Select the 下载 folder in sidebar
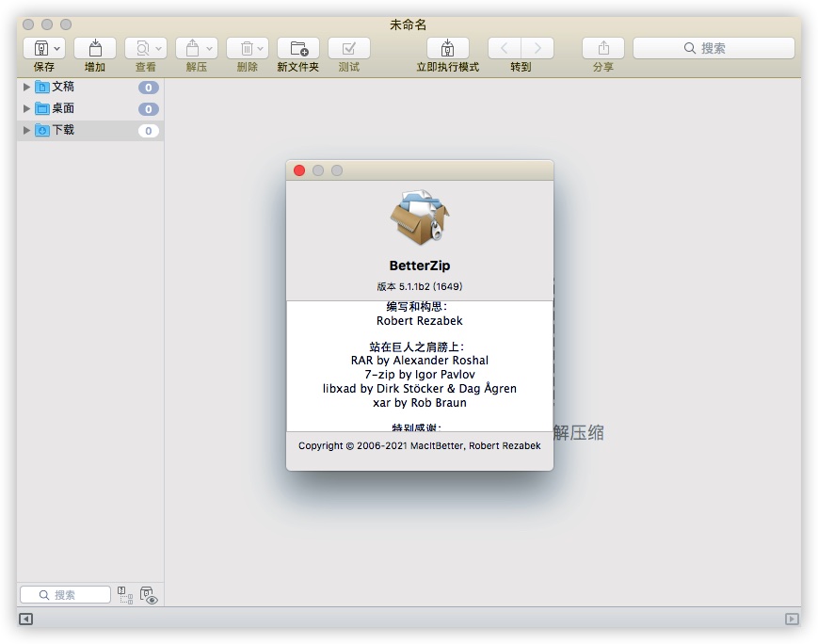The width and height of the screenshot is (818, 644). pos(90,131)
